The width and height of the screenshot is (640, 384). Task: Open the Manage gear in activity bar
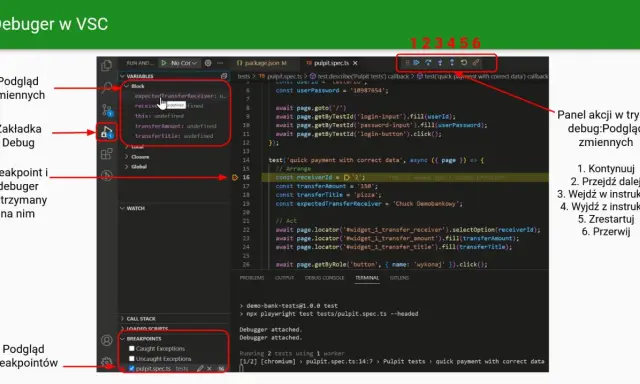[x=107, y=362]
